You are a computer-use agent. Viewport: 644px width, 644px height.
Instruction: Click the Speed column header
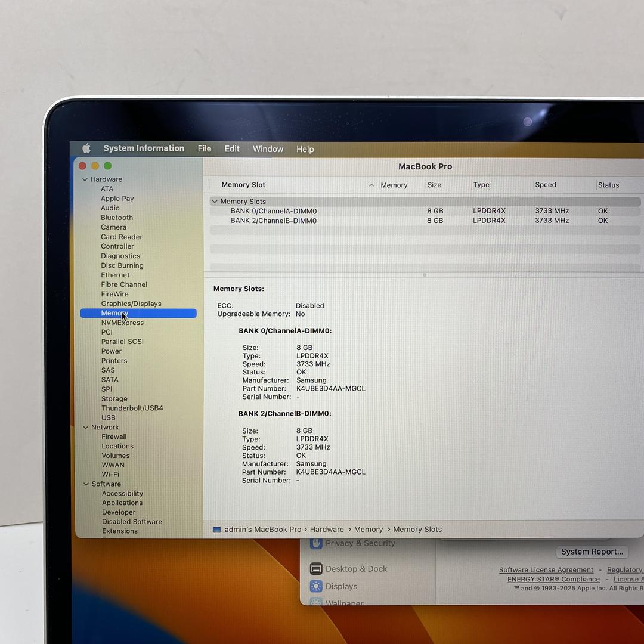coord(546,185)
